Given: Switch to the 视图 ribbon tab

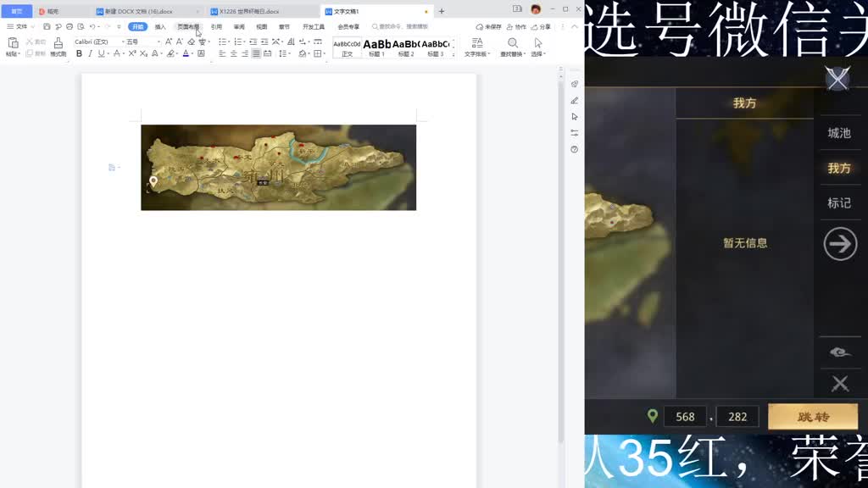Looking at the screenshot, I should click(261, 26).
